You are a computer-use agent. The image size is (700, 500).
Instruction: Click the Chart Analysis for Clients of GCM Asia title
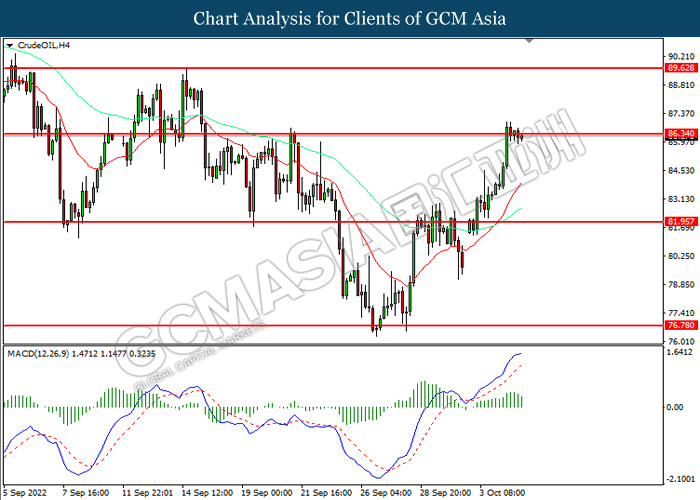tap(350, 19)
